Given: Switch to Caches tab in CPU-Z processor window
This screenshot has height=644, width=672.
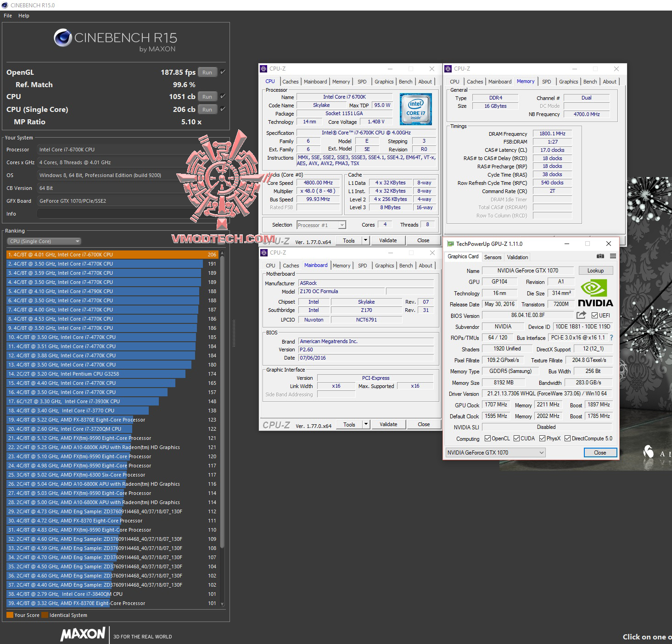Looking at the screenshot, I should pyautogui.click(x=290, y=82).
